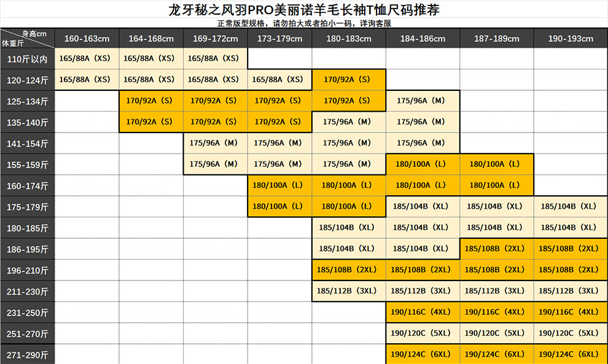Select the 180-183cm height column header
This screenshot has width=608, height=364.
click(x=349, y=39)
